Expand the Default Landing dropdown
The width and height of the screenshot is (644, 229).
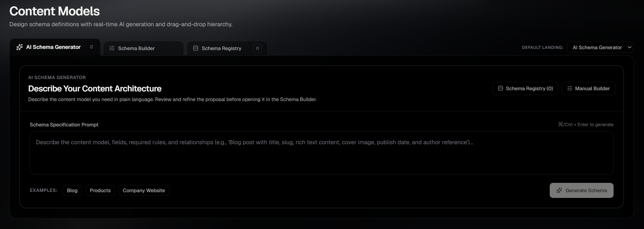(600, 47)
